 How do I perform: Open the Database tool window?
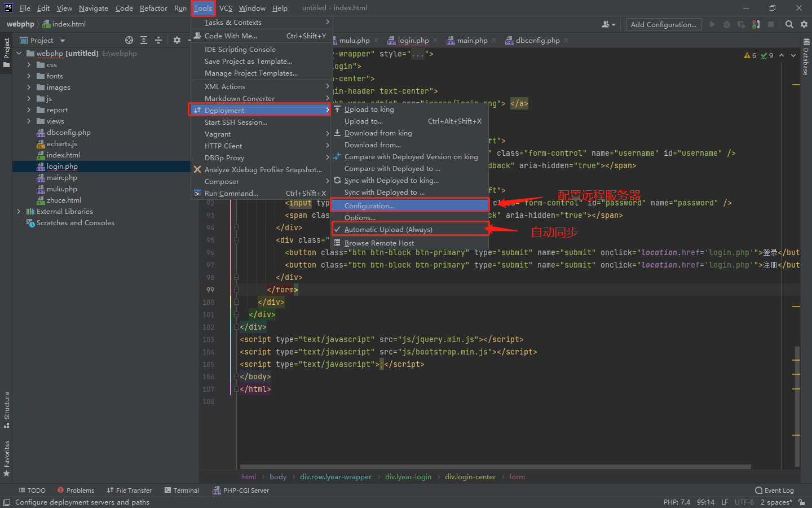pyautogui.click(x=806, y=58)
